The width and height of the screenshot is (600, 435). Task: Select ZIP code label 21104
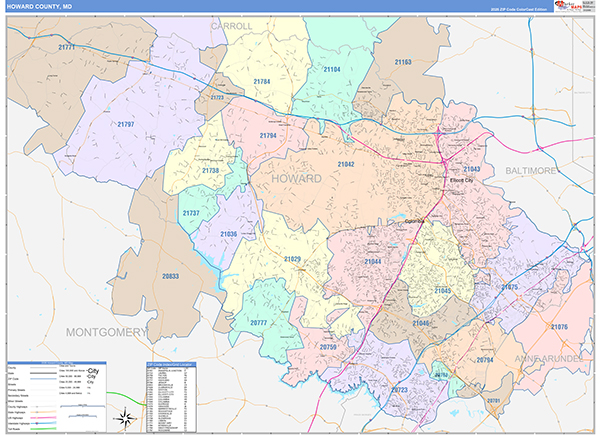[332, 69]
